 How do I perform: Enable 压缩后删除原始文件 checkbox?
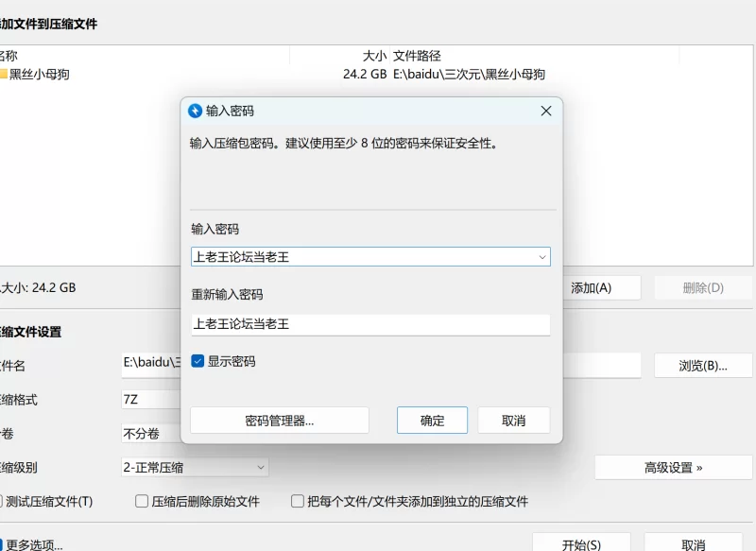[142, 501]
